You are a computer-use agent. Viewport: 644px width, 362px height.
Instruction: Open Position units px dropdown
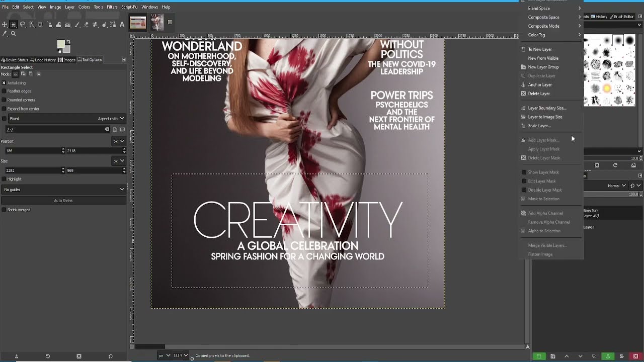(x=119, y=141)
